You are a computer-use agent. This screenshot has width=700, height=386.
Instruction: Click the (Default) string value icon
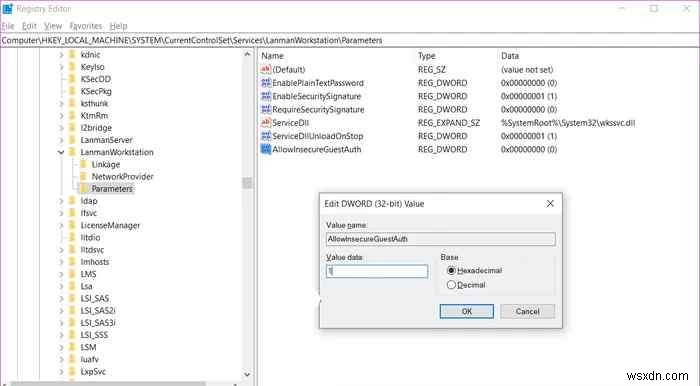(x=266, y=69)
